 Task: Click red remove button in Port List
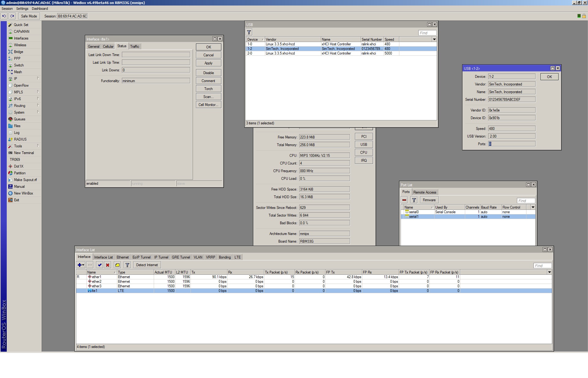[404, 200]
